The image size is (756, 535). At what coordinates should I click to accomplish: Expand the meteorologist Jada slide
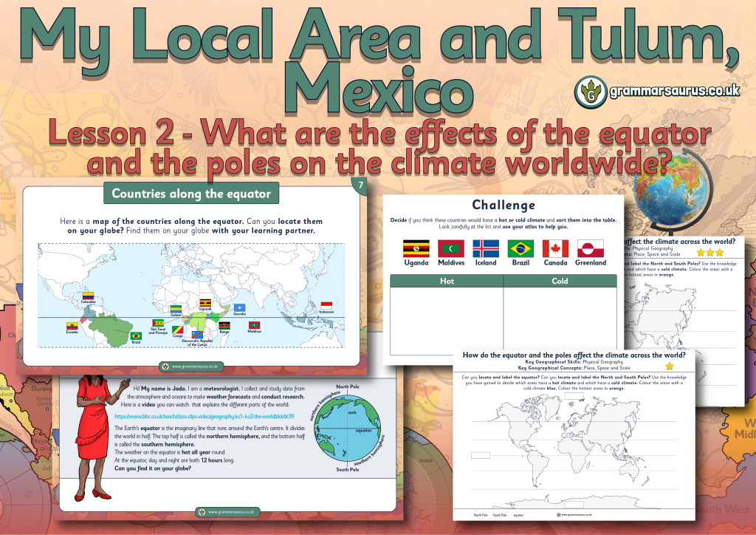[x=221, y=443]
